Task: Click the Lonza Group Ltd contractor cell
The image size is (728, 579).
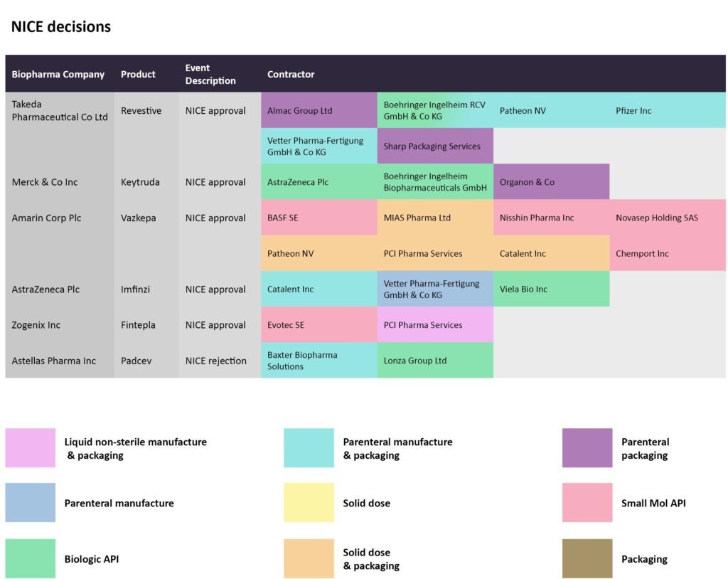Action: pos(434,360)
